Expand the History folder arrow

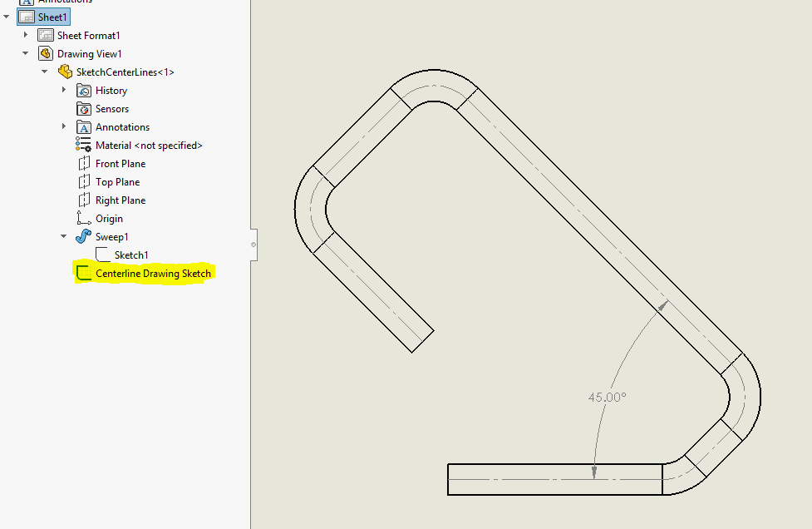point(64,90)
